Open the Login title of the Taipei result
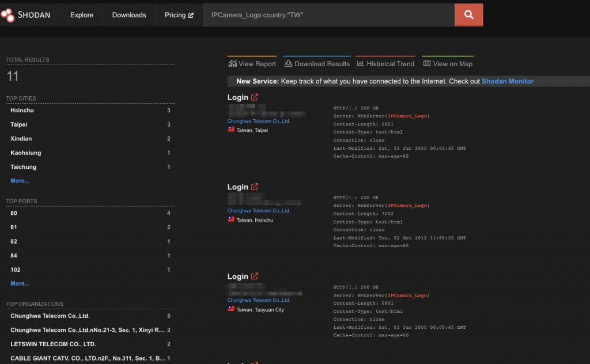The height and width of the screenshot is (364, 590). 238,97
